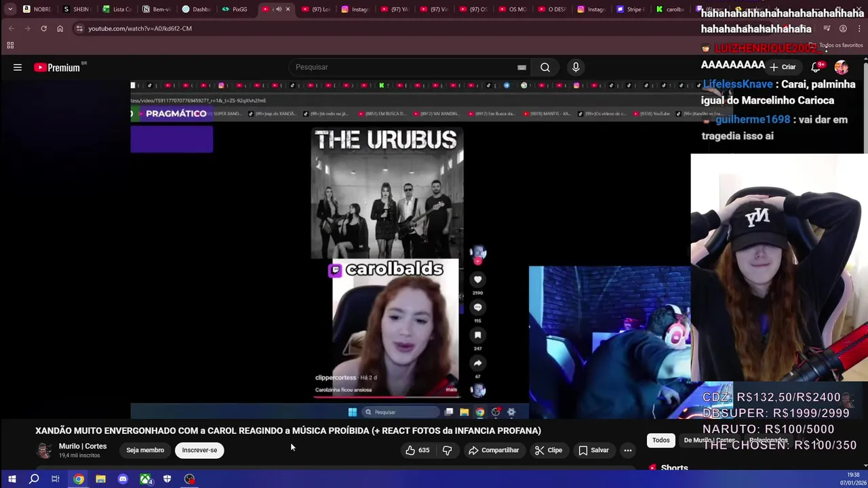Switch to the SHEIN browser tab
This screenshot has width=868, height=488.
tap(77, 9)
